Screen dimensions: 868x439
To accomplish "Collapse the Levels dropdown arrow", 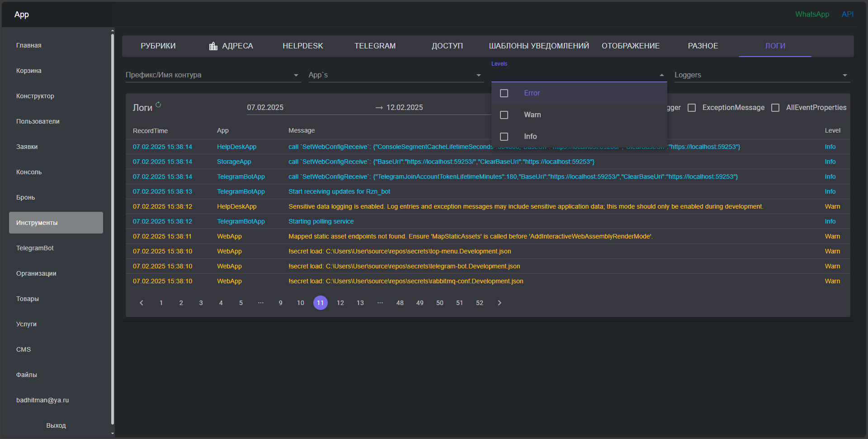I will (662, 75).
